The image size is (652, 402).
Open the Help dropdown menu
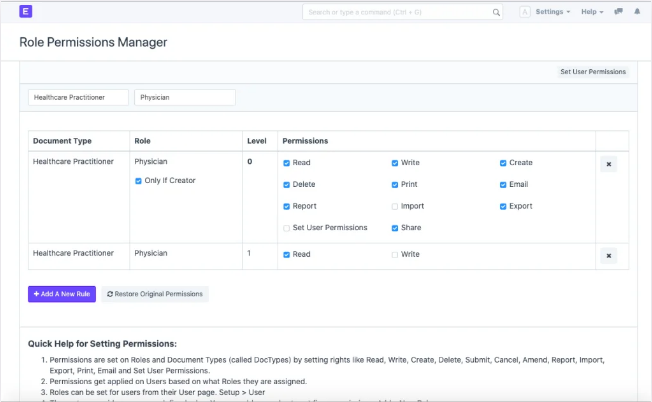coord(595,12)
